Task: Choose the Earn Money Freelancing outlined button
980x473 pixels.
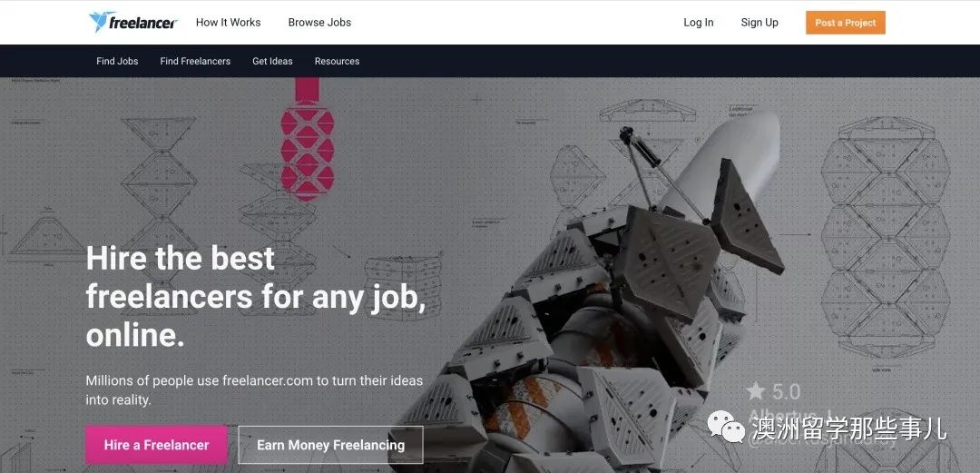Action: click(330, 445)
